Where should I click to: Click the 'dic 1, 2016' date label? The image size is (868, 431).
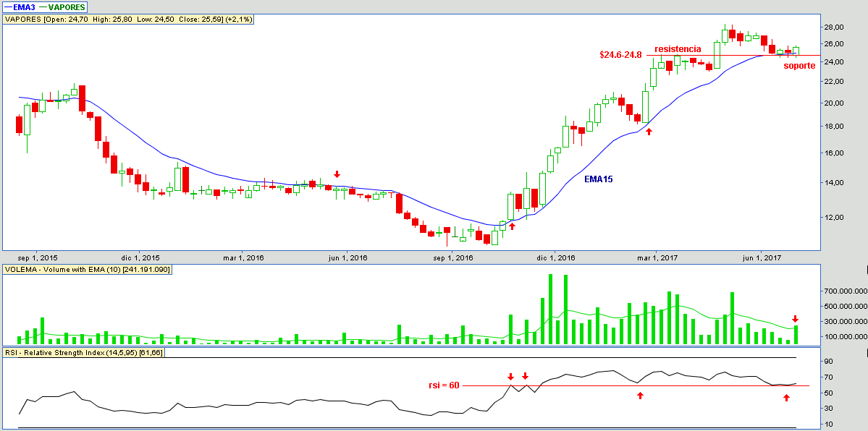click(x=556, y=258)
